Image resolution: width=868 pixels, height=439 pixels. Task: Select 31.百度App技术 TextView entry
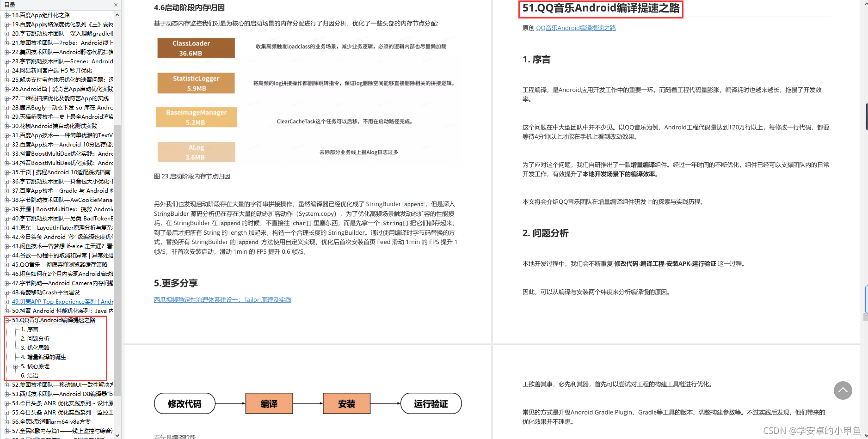pyautogui.click(x=62, y=135)
